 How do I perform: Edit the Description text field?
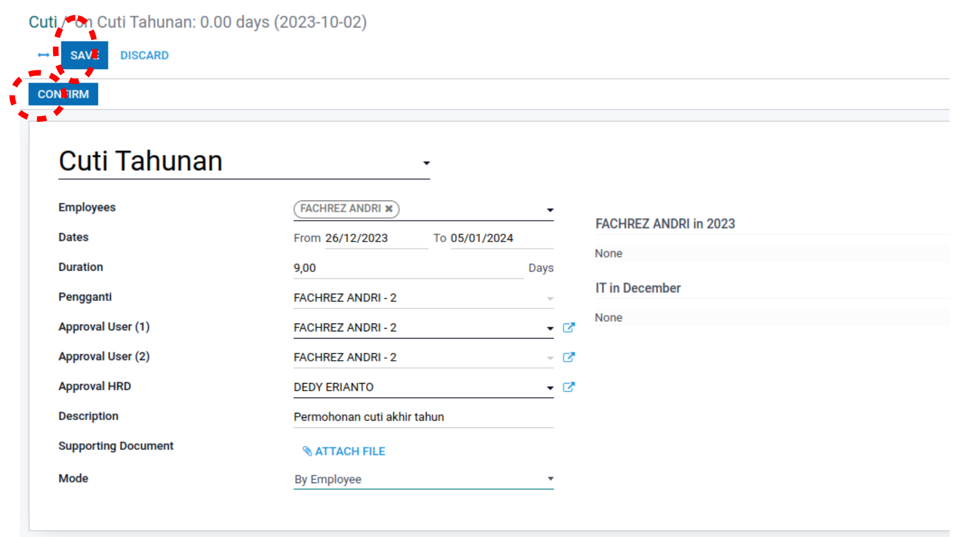pos(423,417)
